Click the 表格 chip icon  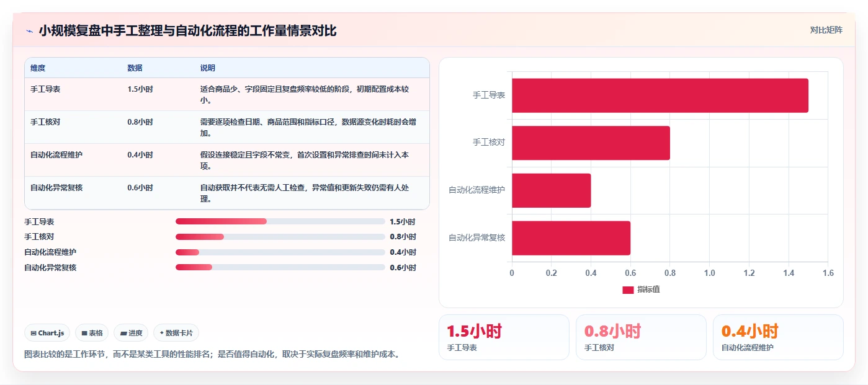[x=84, y=333]
